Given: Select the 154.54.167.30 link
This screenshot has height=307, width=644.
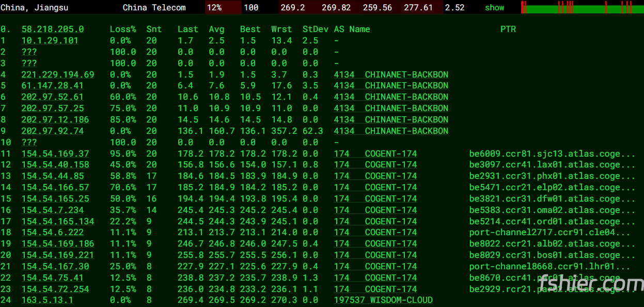Looking at the screenshot, I should point(55,267).
